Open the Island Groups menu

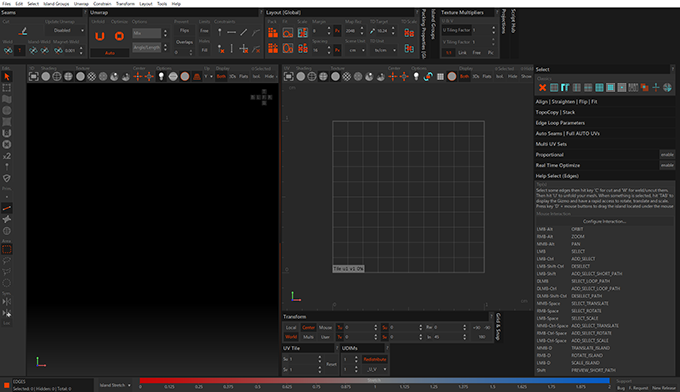click(x=56, y=3)
